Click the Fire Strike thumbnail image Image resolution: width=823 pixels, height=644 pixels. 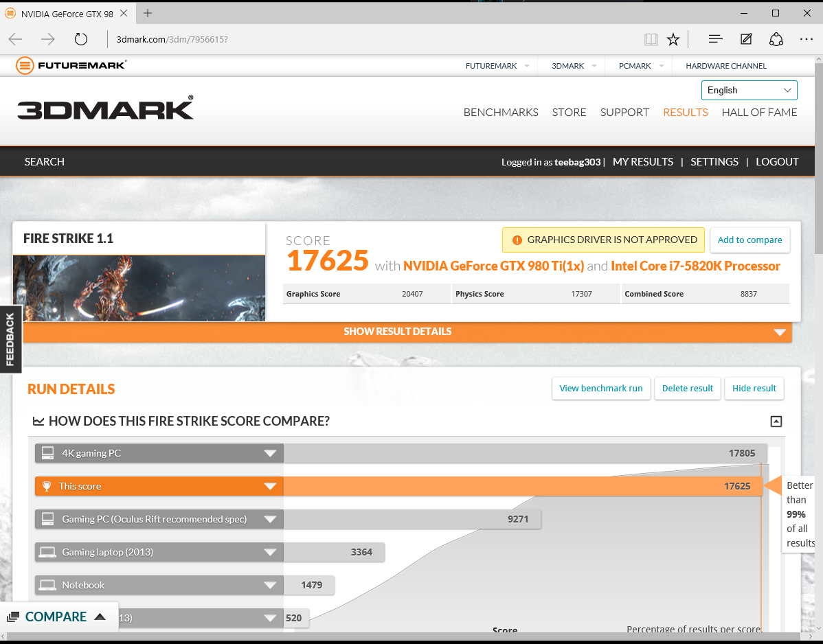139,288
